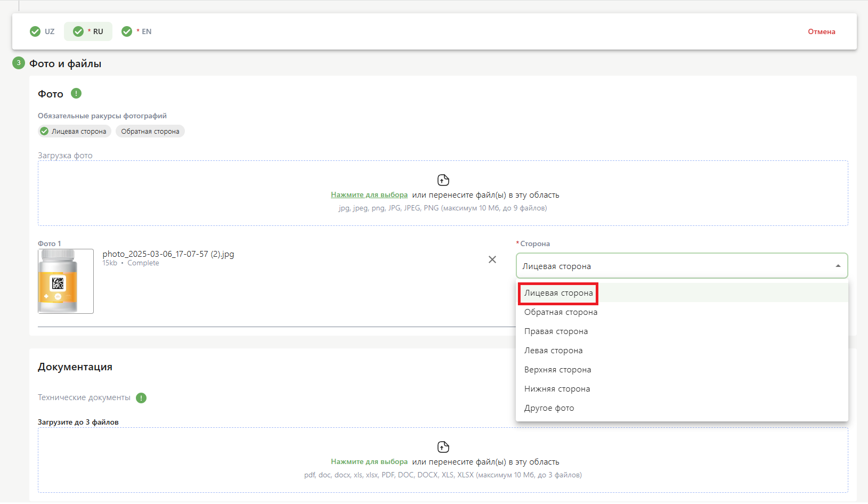Select Лицевая сторона option in dropdown list
The width and height of the screenshot is (868, 504).
point(682,293)
